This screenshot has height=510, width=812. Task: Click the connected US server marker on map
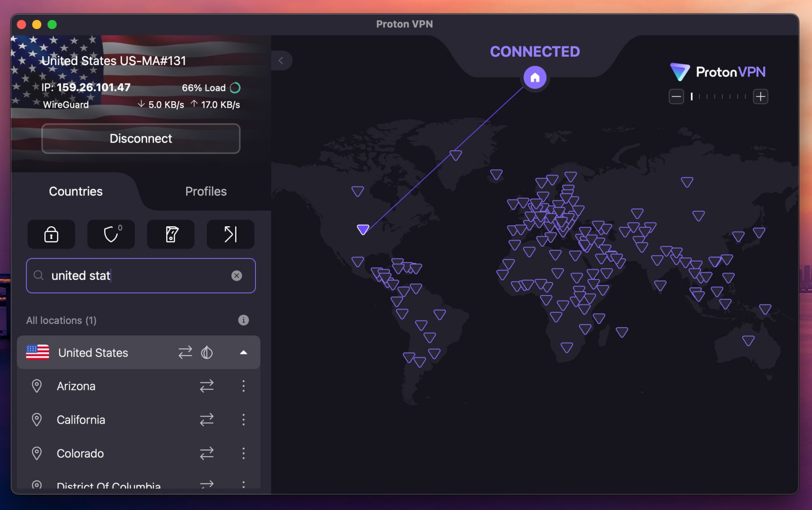pos(363,229)
